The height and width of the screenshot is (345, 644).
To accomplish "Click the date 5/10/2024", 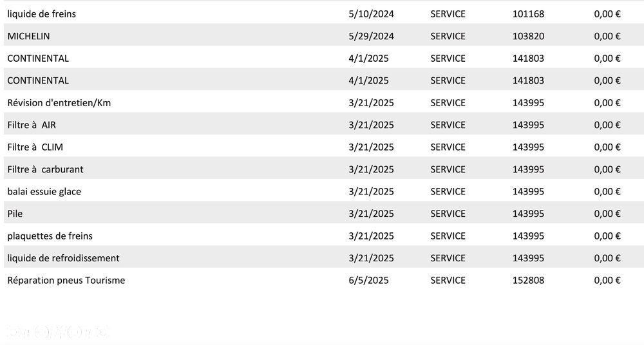I will pyautogui.click(x=370, y=14).
